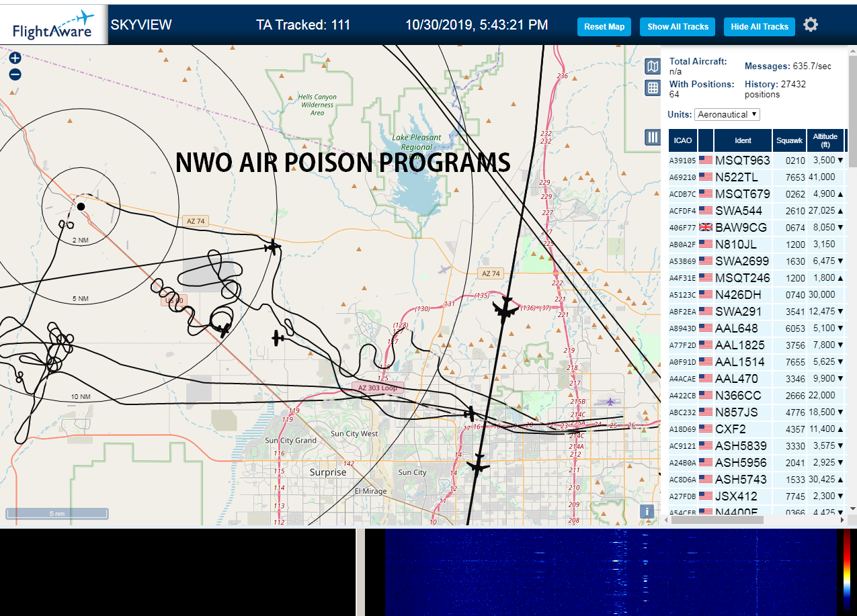Image resolution: width=857 pixels, height=616 pixels.
Task: Select the MSQT679 ident
Action: pos(743,193)
